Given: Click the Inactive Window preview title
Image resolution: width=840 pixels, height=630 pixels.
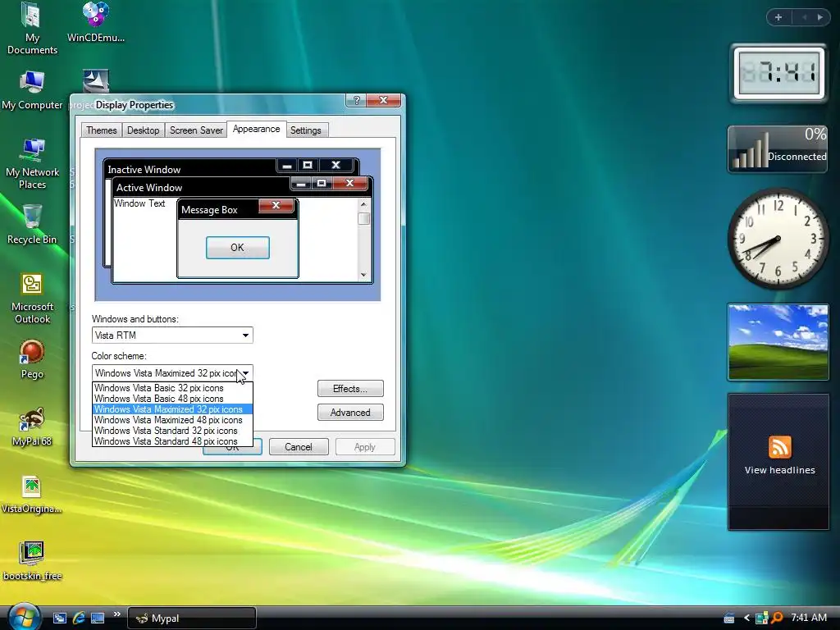Looking at the screenshot, I should pos(144,169).
